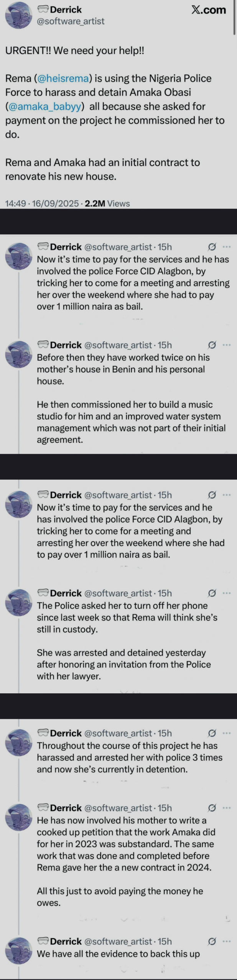The image size is (237, 980).
Task: Open the ellipsis menu on the "We have all the evidence" reply
Action: click(227, 941)
